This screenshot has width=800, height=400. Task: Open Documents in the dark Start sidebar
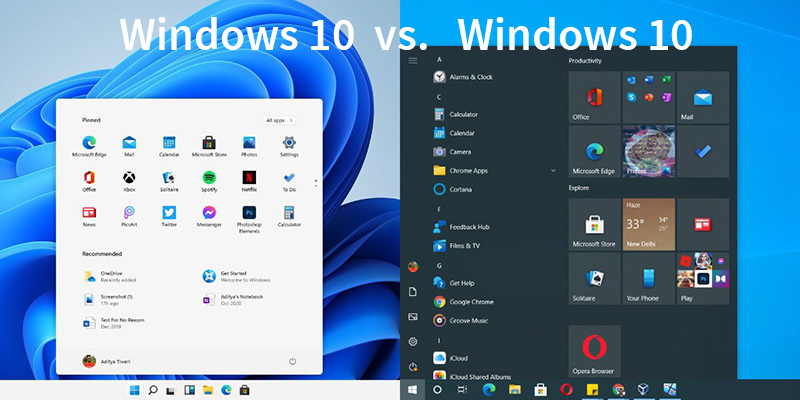tap(413, 292)
